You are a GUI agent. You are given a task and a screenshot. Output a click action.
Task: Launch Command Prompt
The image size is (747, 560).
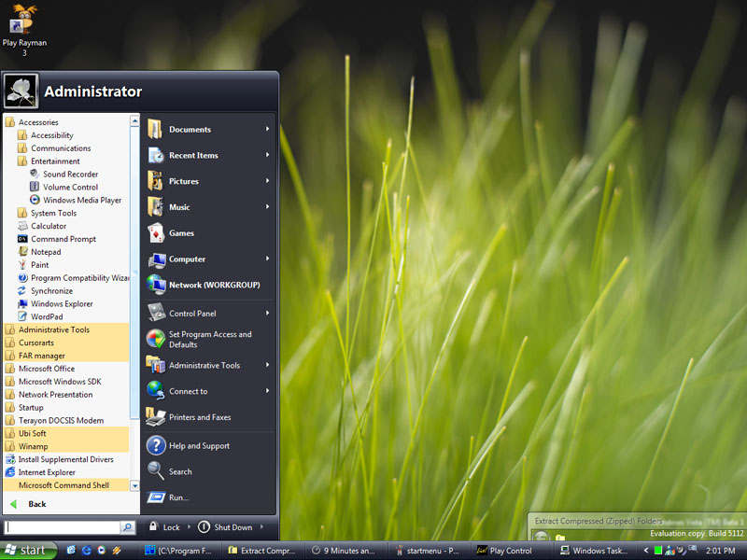pos(57,239)
